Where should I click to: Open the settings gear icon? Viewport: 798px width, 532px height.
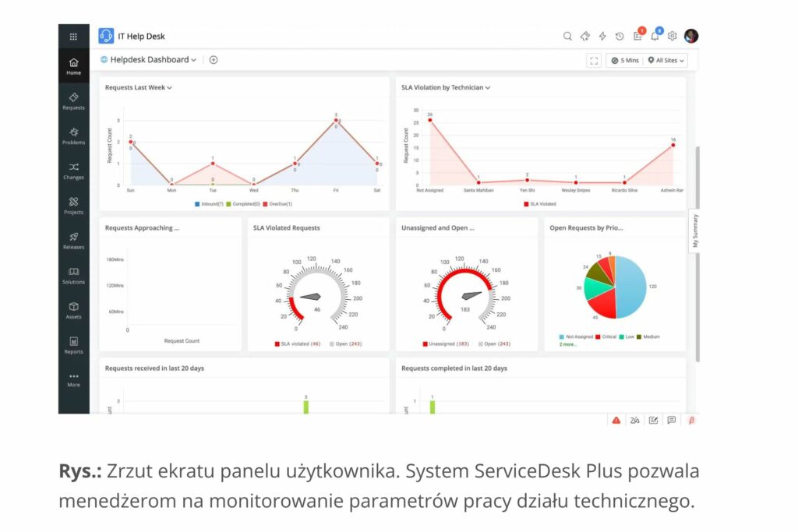(x=672, y=37)
